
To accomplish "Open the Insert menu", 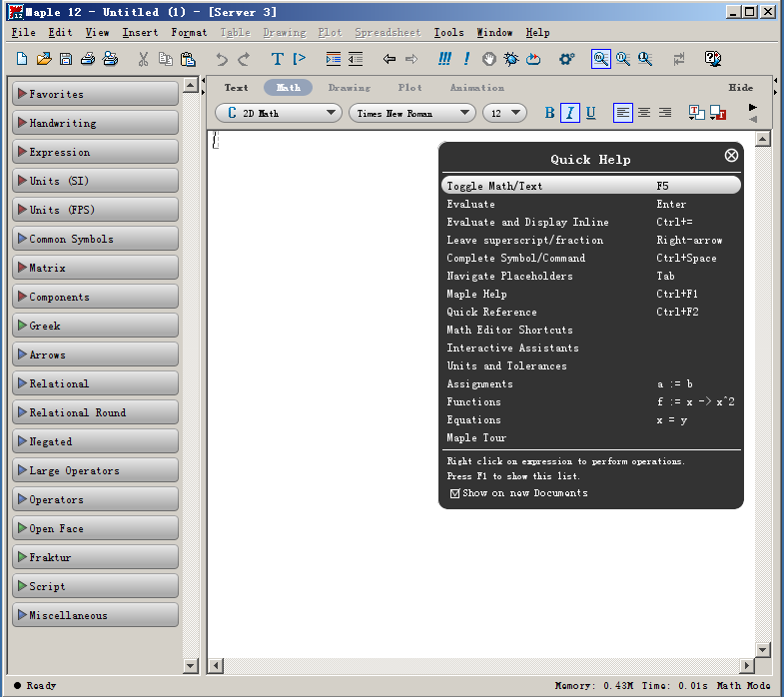I will [x=140, y=33].
